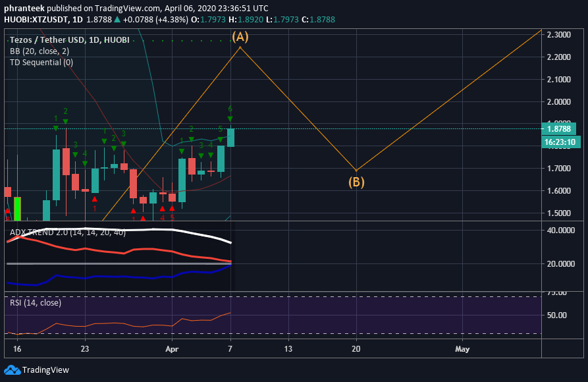Click the 2.0000 price axis label
Image resolution: width=588 pixels, height=382 pixels.
(559, 101)
